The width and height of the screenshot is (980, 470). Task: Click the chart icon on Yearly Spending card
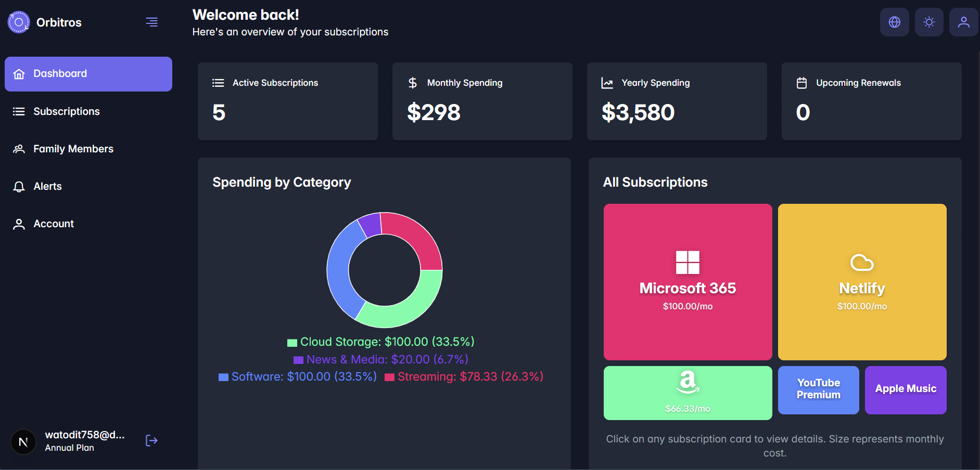606,82
